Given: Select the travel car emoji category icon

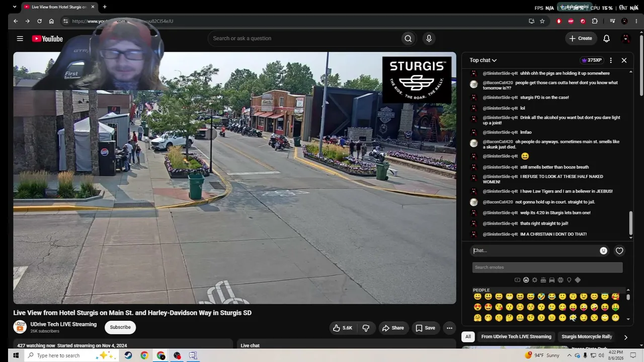Looking at the screenshot, I should [x=551, y=280].
